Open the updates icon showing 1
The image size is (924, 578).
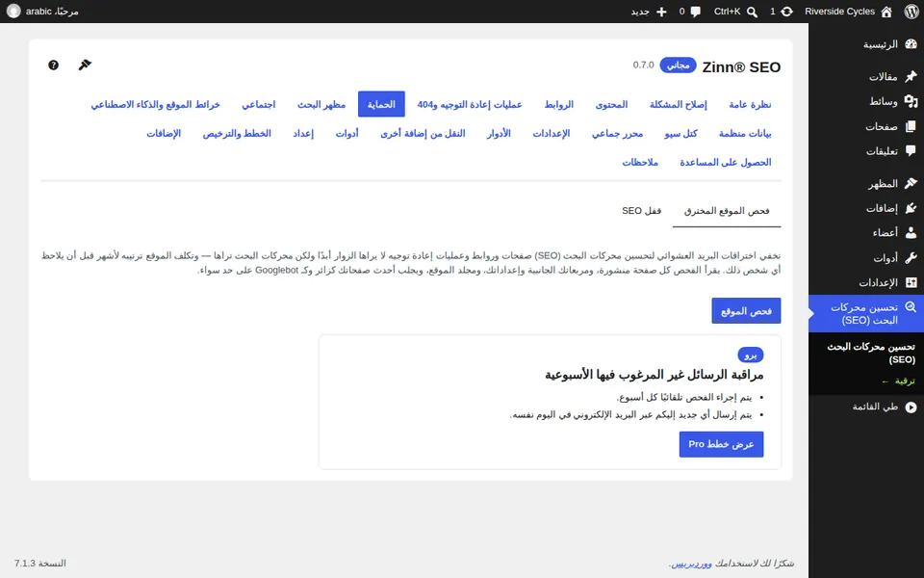786,12
